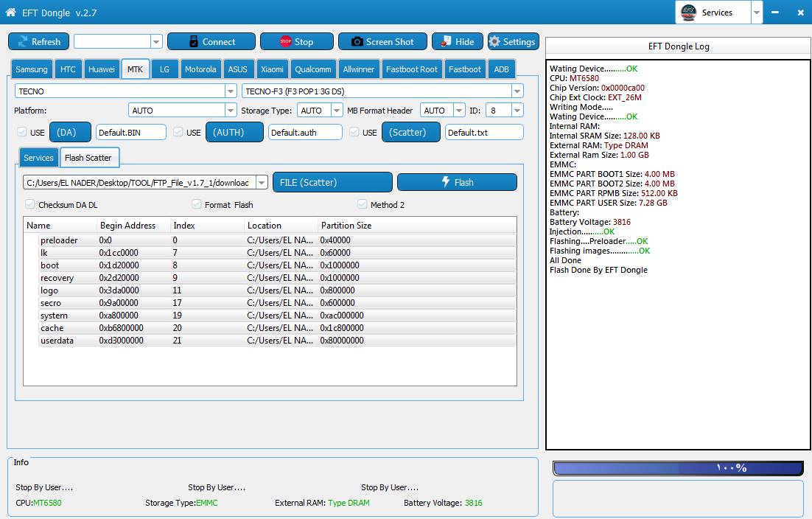Switch to the Services sub-tab
Screen dimensions: 812x519
[x=38, y=158]
